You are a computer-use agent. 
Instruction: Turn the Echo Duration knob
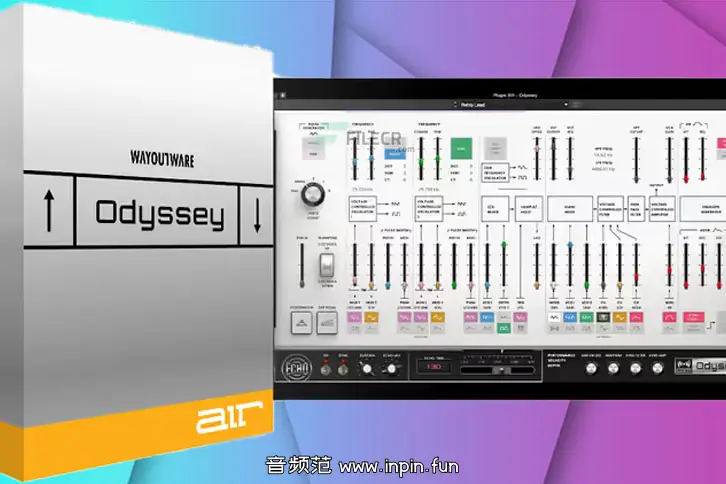pyautogui.click(x=367, y=369)
